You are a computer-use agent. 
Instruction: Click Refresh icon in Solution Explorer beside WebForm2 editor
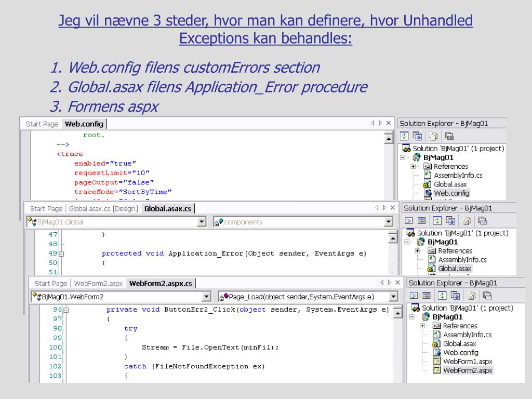442,296
